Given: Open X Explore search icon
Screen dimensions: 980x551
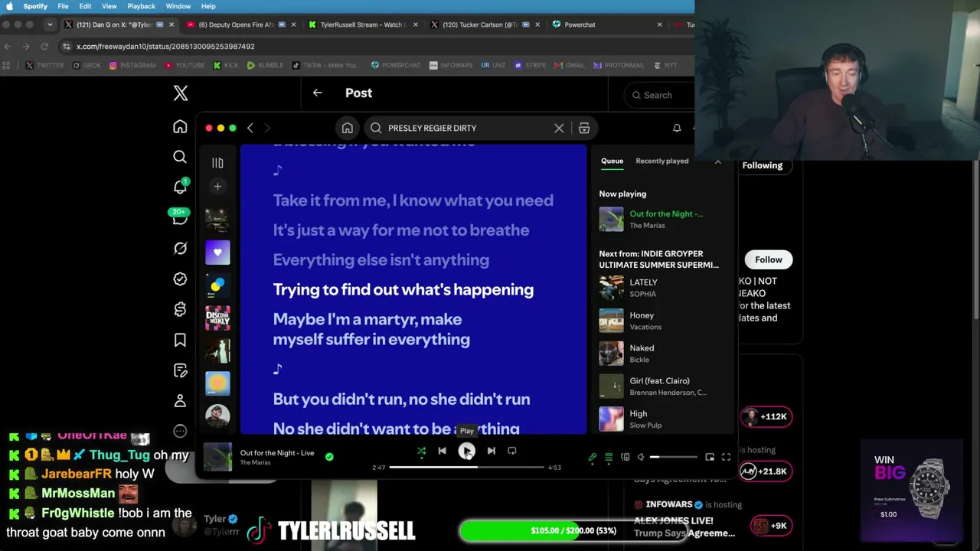Looking at the screenshot, I should pos(180,157).
